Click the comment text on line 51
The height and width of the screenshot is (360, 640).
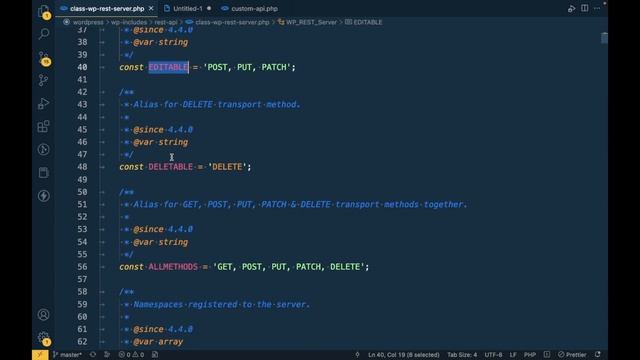[300, 204]
